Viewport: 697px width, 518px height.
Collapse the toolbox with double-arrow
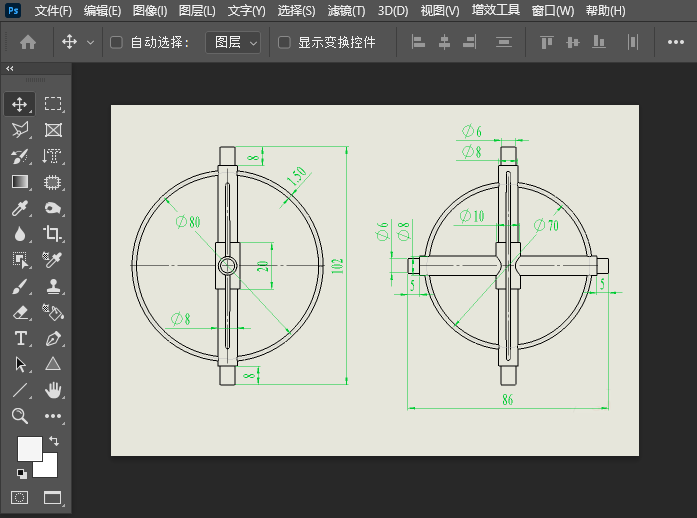(x=10, y=68)
